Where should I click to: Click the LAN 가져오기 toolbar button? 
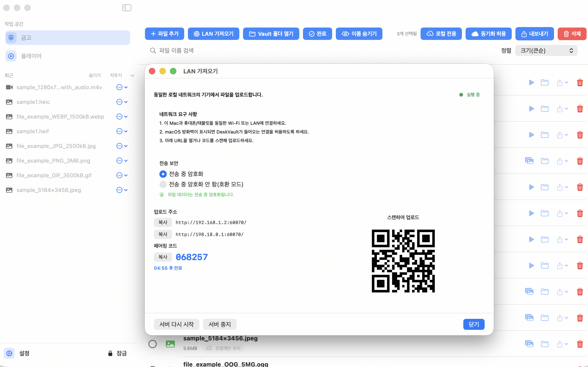pos(214,33)
